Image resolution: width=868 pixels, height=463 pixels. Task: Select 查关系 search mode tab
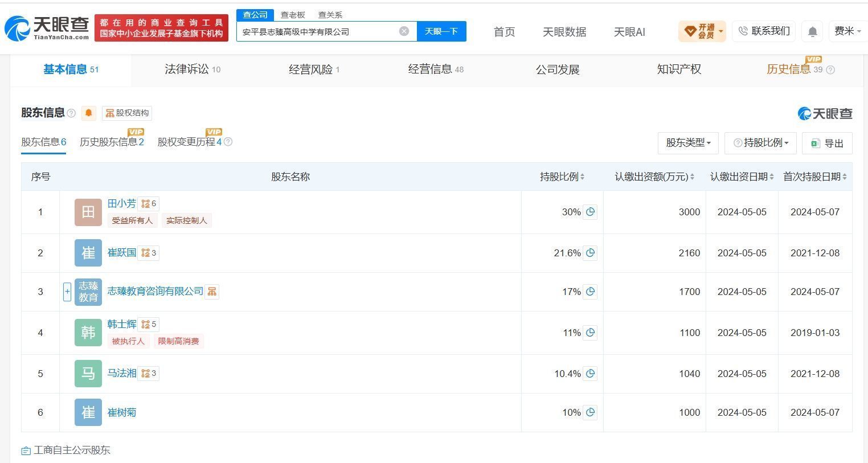330,15
